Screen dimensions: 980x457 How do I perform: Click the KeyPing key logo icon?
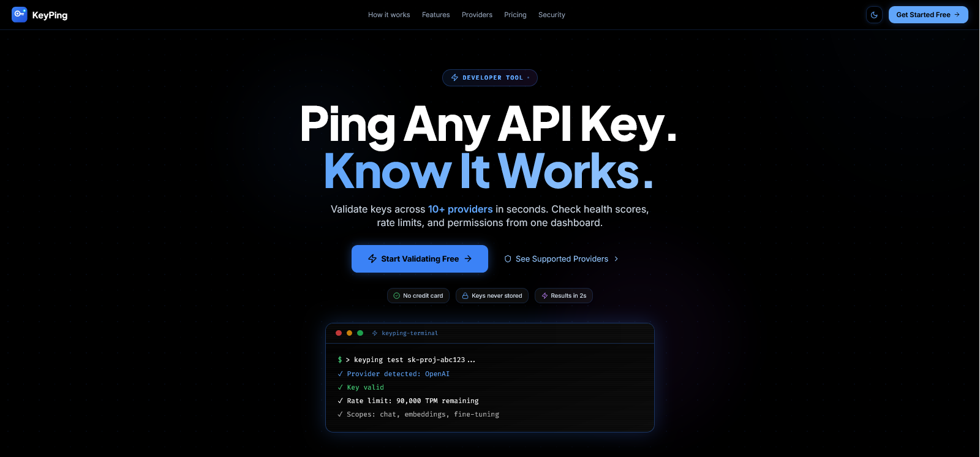point(20,15)
